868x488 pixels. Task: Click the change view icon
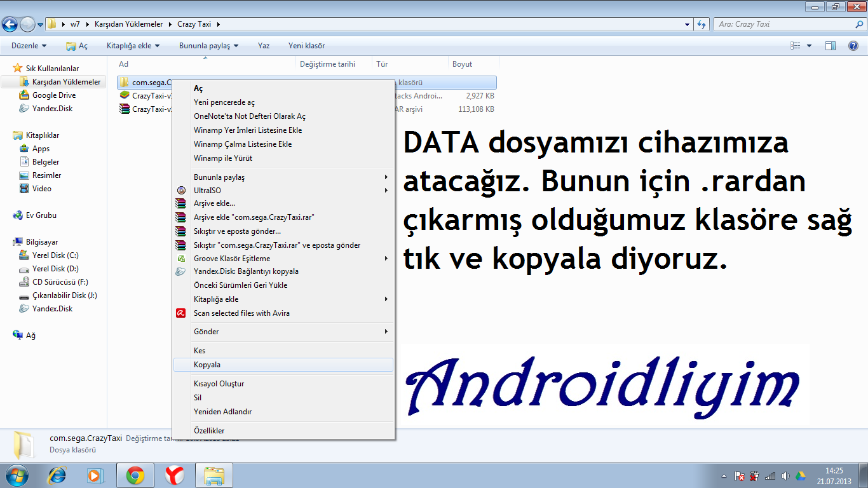(x=795, y=46)
